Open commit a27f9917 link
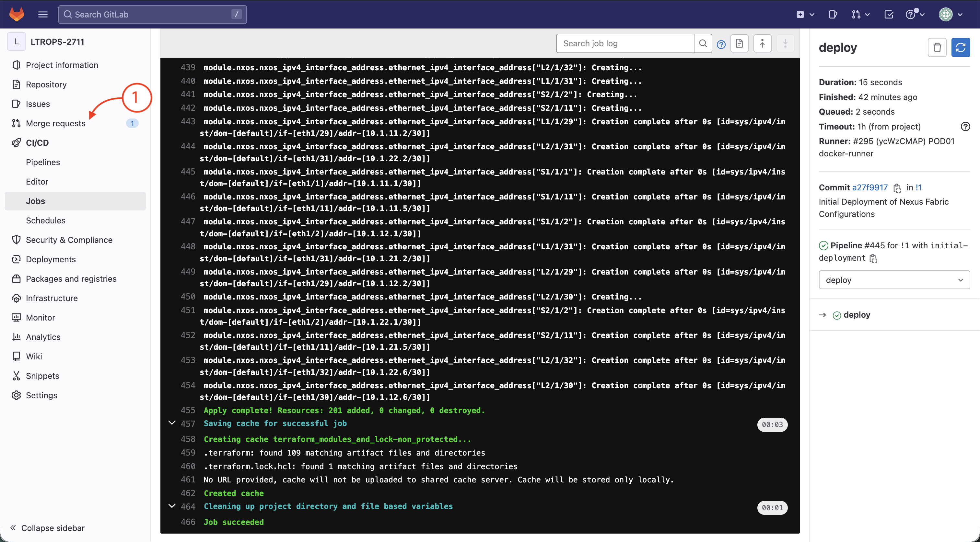Viewport: 980px width, 542px height. pyautogui.click(x=870, y=187)
